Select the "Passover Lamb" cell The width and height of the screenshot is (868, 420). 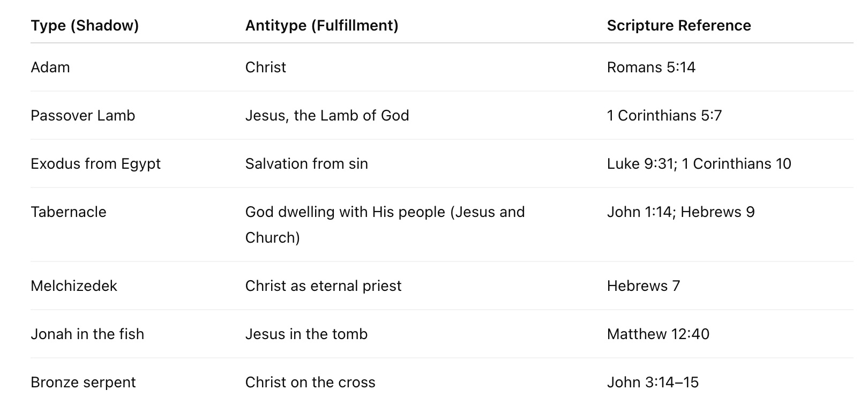[83, 116]
